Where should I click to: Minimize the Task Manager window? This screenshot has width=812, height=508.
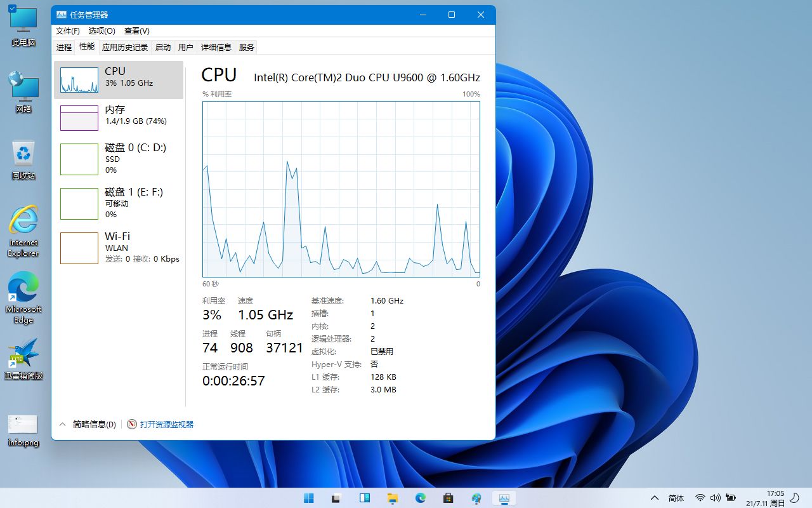point(422,15)
